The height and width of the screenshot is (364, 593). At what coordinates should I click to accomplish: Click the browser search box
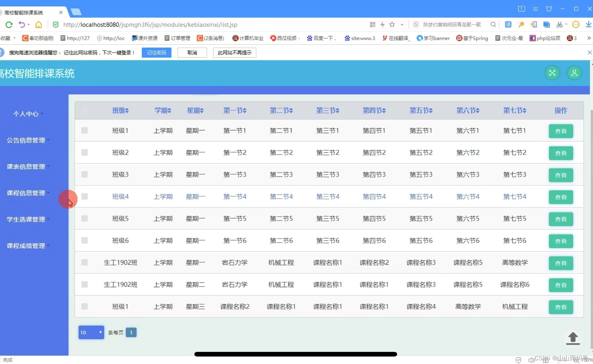pyautogui.click(x=452, y=25)
